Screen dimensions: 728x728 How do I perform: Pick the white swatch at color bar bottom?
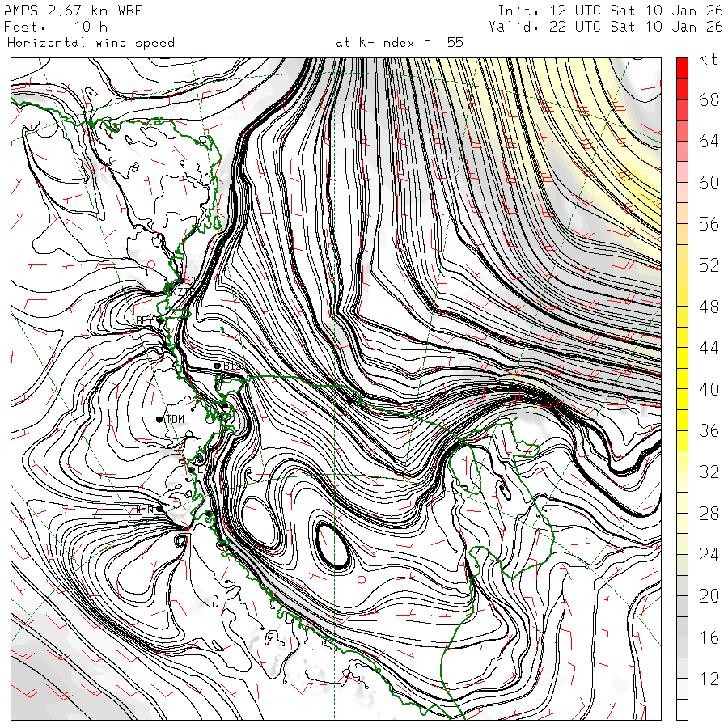[682, 710]
